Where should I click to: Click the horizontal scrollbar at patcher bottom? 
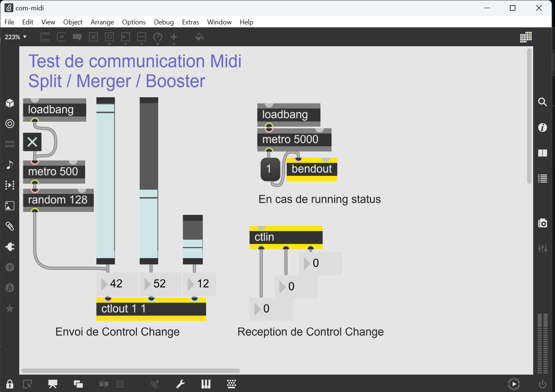(x=131, y=371)
